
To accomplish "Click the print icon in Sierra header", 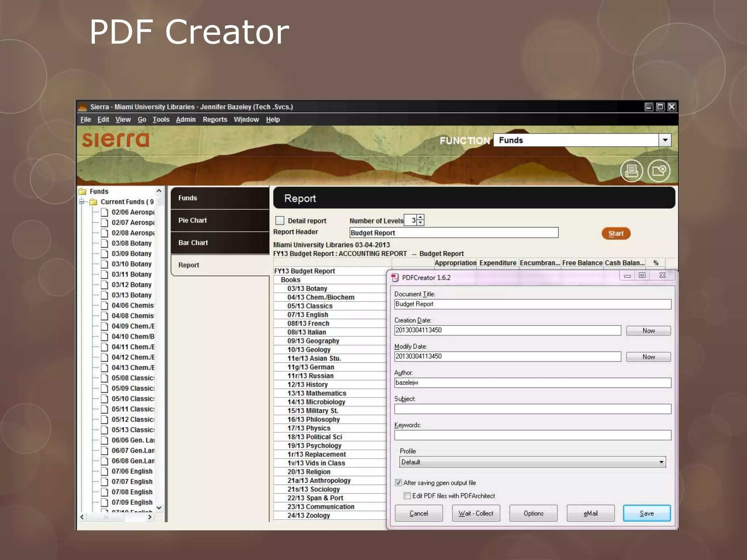I will click(x=631, y=170).
